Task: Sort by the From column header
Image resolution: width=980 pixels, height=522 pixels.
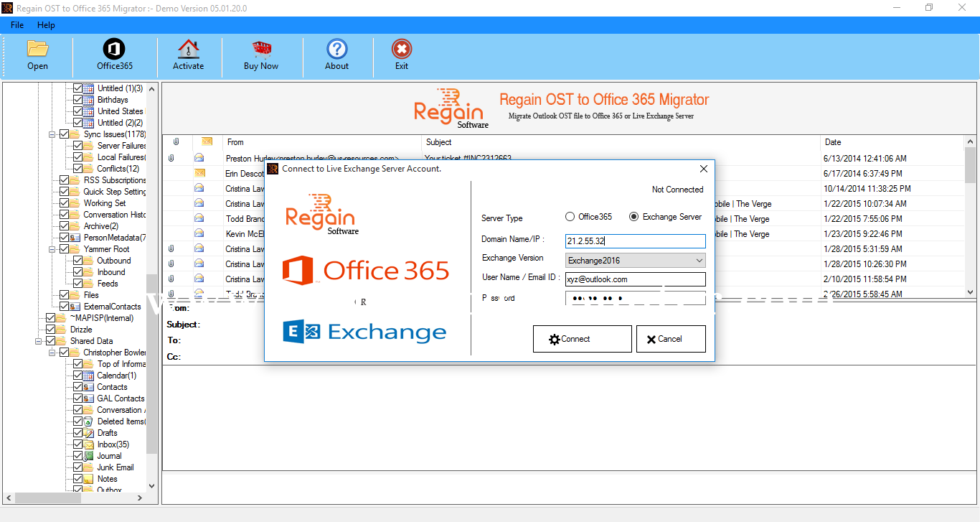Action: (321, 142)
